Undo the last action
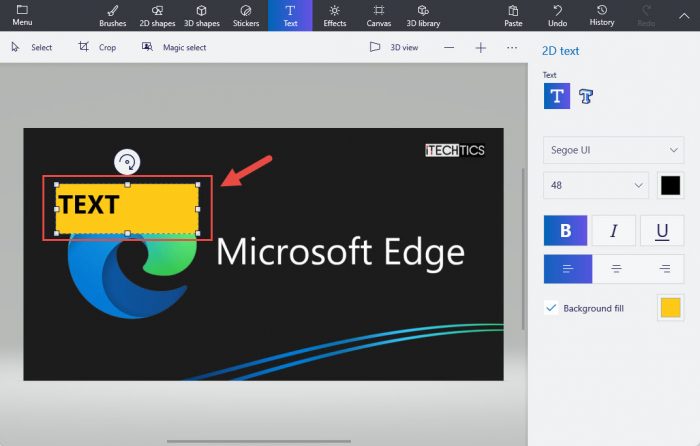This screenshot has height=446, width=700. click(558, 16)
